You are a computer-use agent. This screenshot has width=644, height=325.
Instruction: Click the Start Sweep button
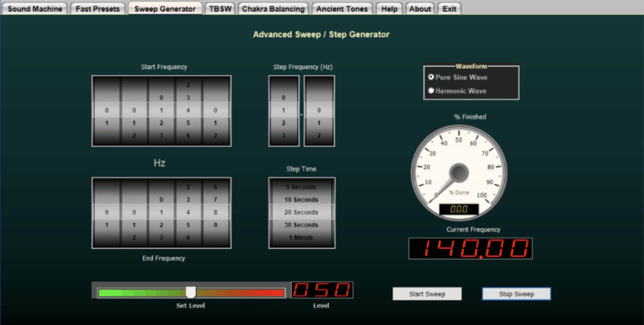427,294
